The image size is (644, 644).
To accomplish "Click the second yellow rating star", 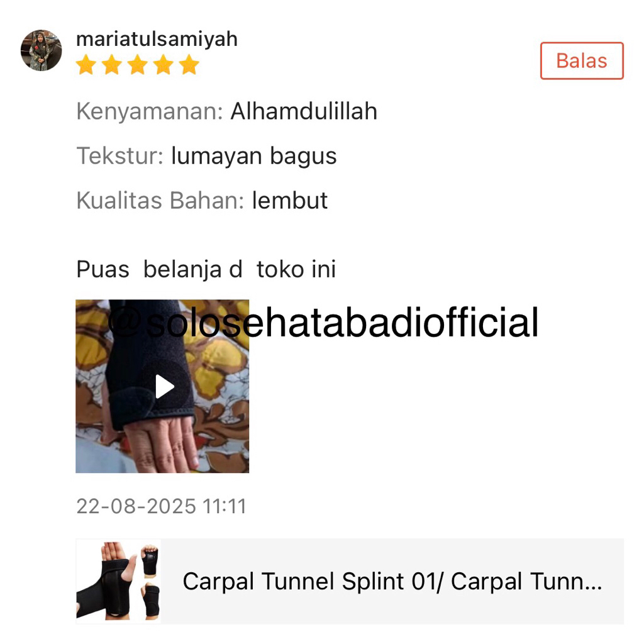I will (112, 65).
